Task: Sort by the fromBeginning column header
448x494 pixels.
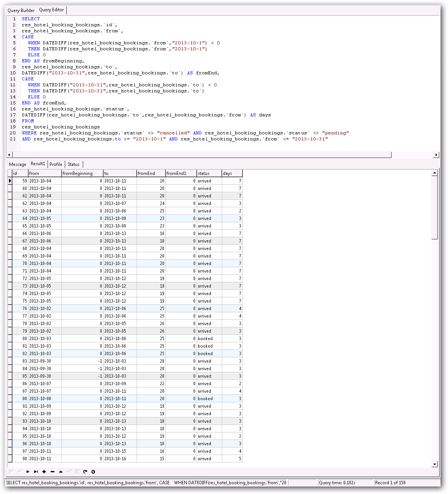Action: [82, 173]
